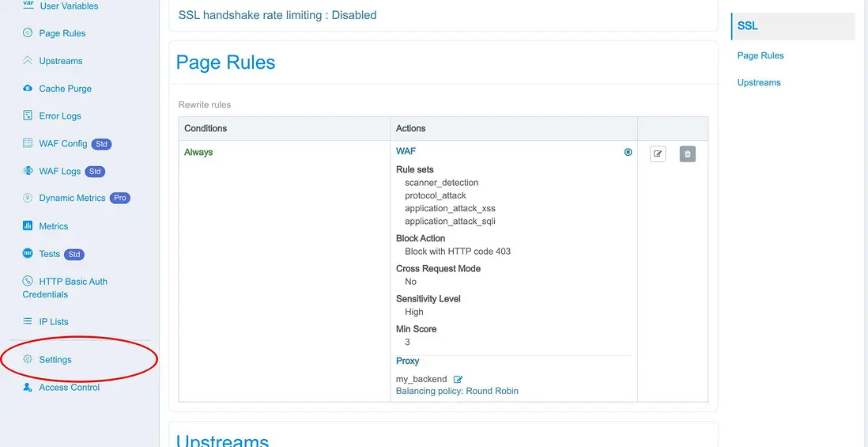Click the Actions column header
The width and height of the screenshot is (868, 447).
[x=411, y=128]
